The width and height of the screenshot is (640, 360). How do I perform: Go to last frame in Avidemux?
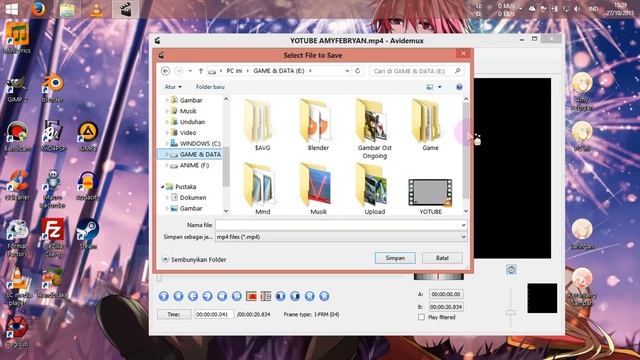coord(324,296)
